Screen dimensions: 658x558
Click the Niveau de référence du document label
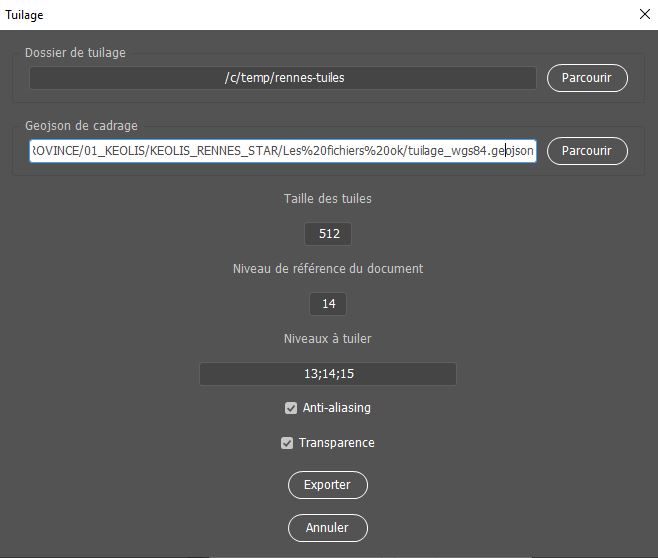[x=328, y=269]
